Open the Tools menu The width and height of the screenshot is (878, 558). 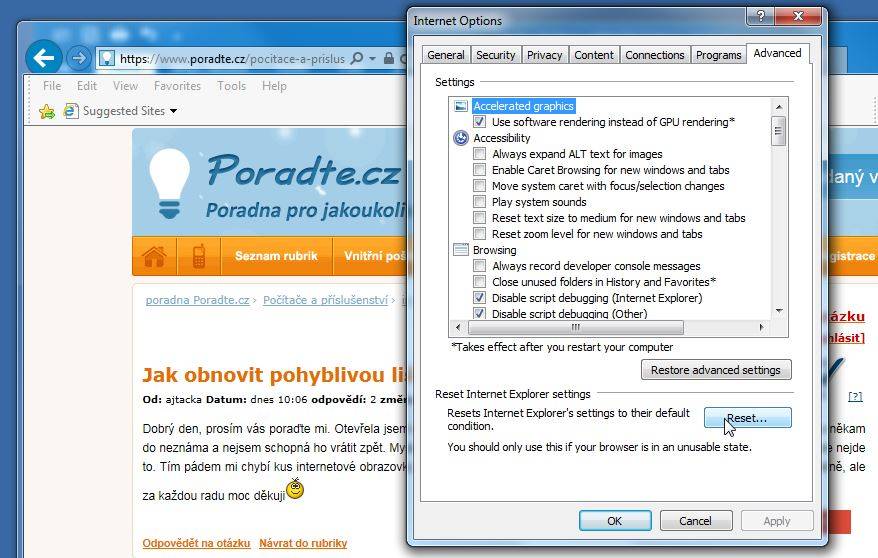click(232, 86)
